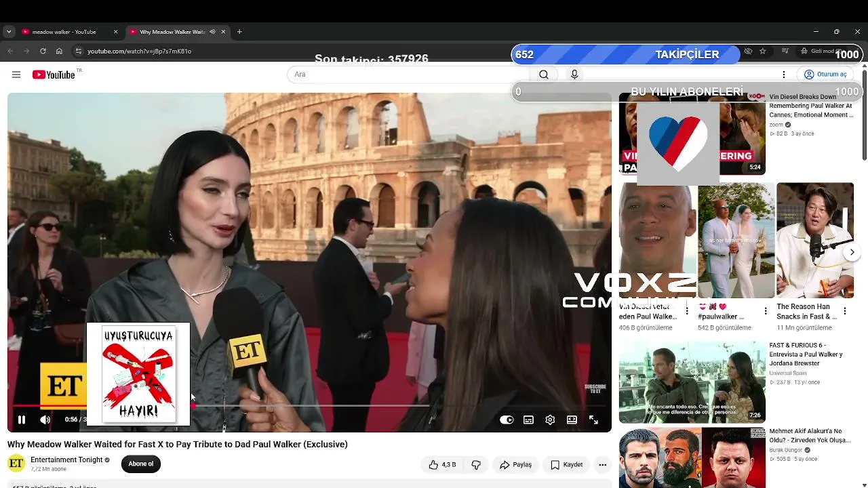The width and height of the screenshot is (868, 488).
Task: Open options for 'eden Paul Walke...' Short
Action: [687, 311]
